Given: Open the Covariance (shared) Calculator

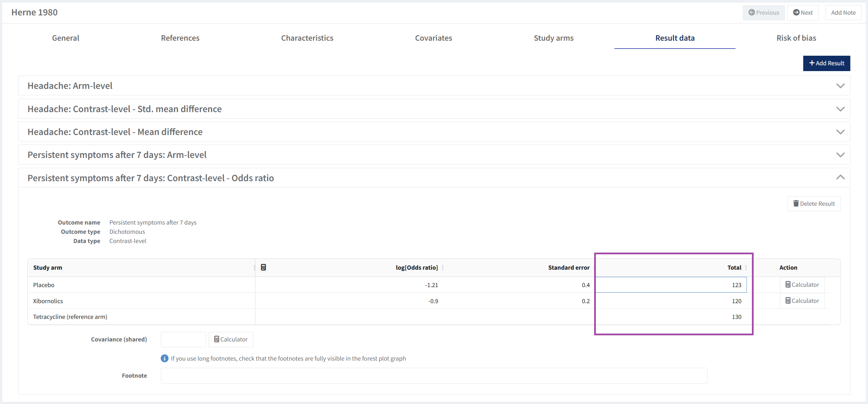Looking at the screenshot, I should tap(231, 339).
